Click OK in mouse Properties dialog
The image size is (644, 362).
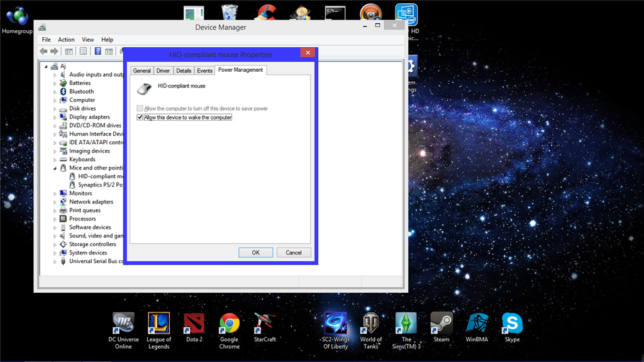[x=255, y=252]
